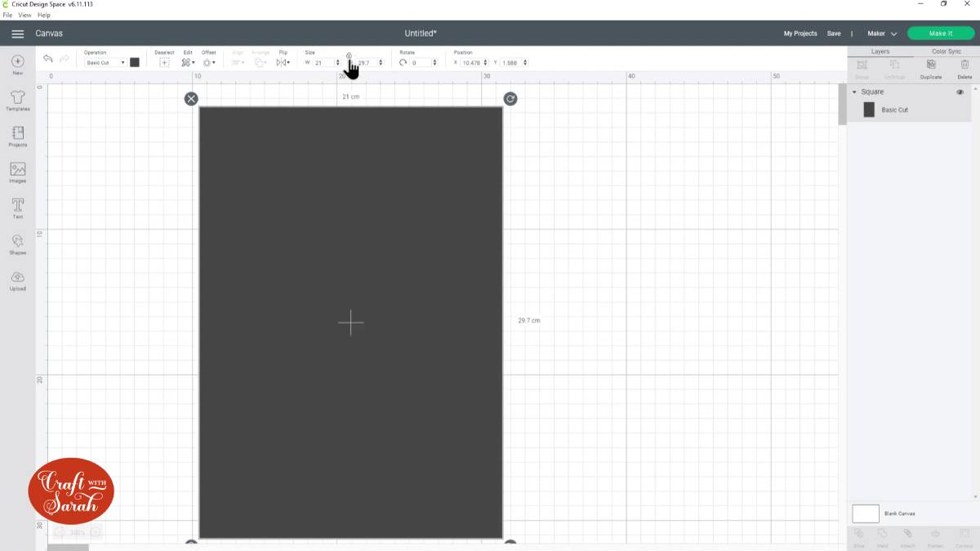This screenshot has width=980, height=551.
Task: Click the height stepper arrows
Action: [381, 63]
